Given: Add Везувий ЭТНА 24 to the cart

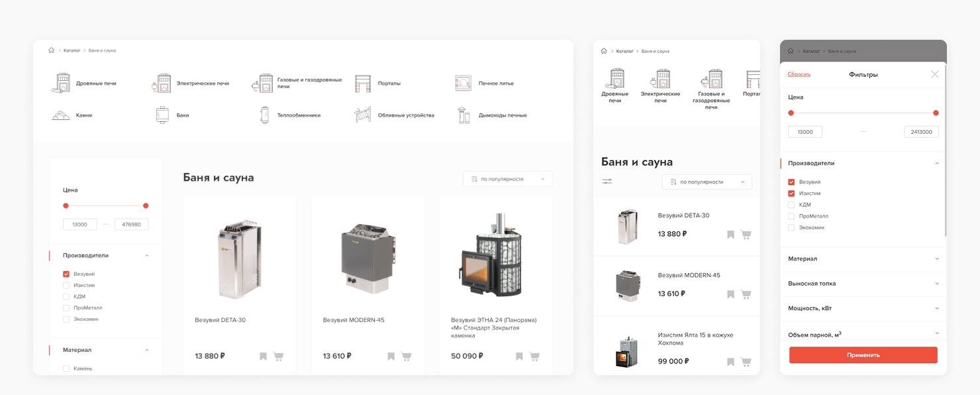Looking at the screenshot, I should 534,357.
